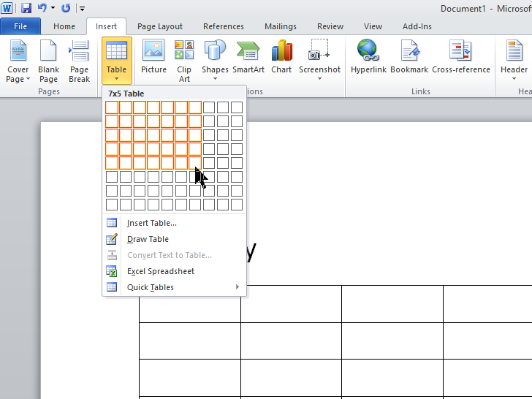This screenshot has width=532, height=399.
Task: Insert a Picture from file
Action: [x=153, y=58]
